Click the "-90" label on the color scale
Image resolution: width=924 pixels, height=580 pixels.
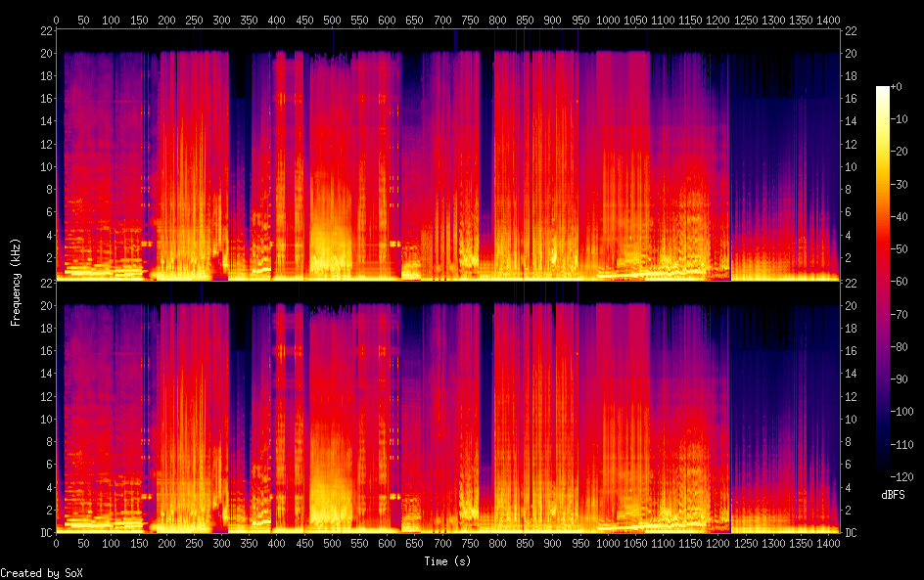899,379
